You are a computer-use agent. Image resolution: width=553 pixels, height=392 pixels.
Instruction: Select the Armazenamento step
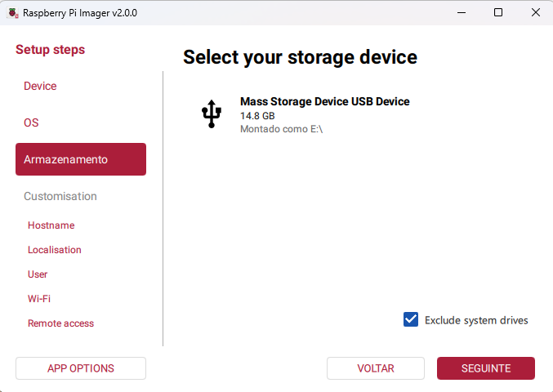pos(80,159)
